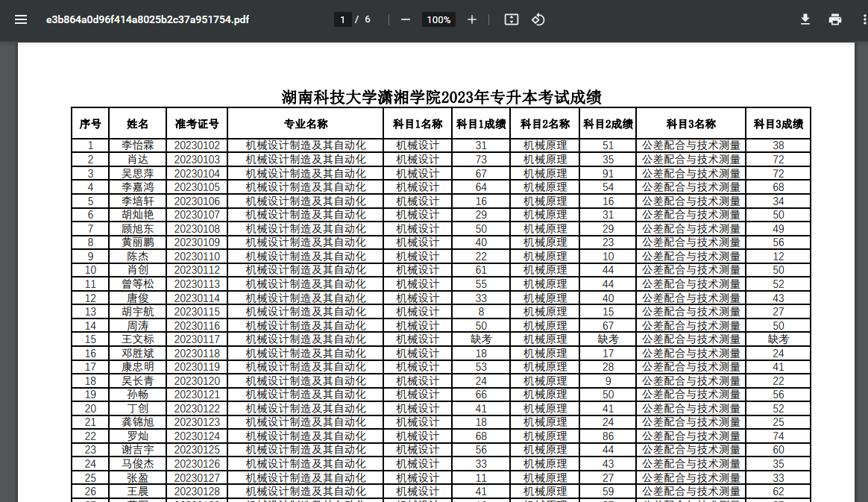Image resolution: width=868 pixels, height=502 pixels.
Task: Click 王文标's 科目1成绩 缺考 cell
Action: [x=481, y=339]
